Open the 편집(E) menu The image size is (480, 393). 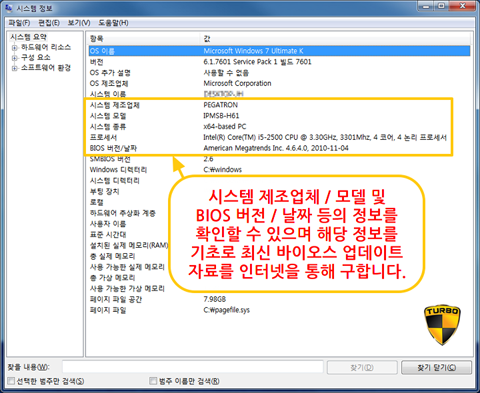coord(49,23)
